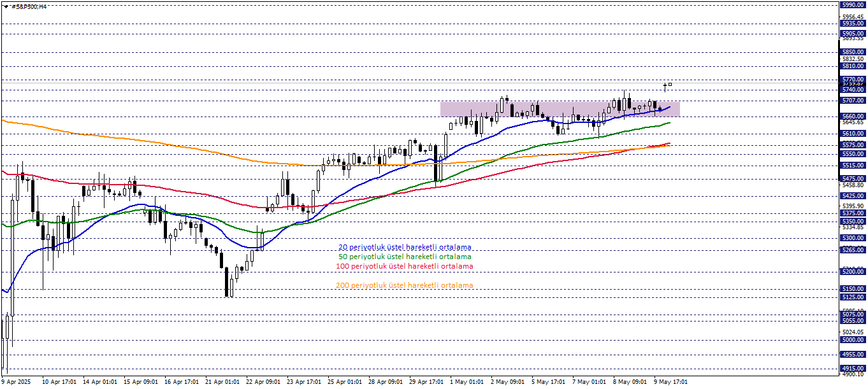868x389 pixels.
Task: Click the 200 periyotluk üstel hareketli ortalama label
Action: (405, 285)
